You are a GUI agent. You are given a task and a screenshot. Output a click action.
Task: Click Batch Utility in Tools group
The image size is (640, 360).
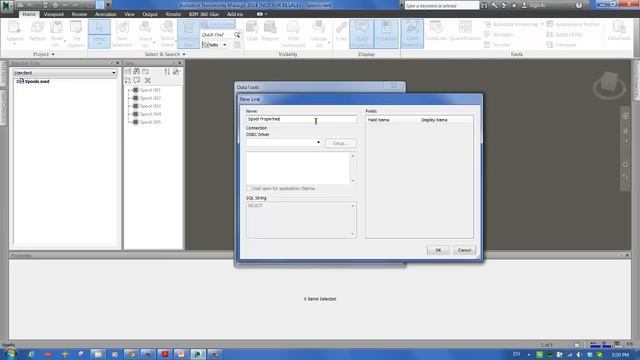point(564,35)
